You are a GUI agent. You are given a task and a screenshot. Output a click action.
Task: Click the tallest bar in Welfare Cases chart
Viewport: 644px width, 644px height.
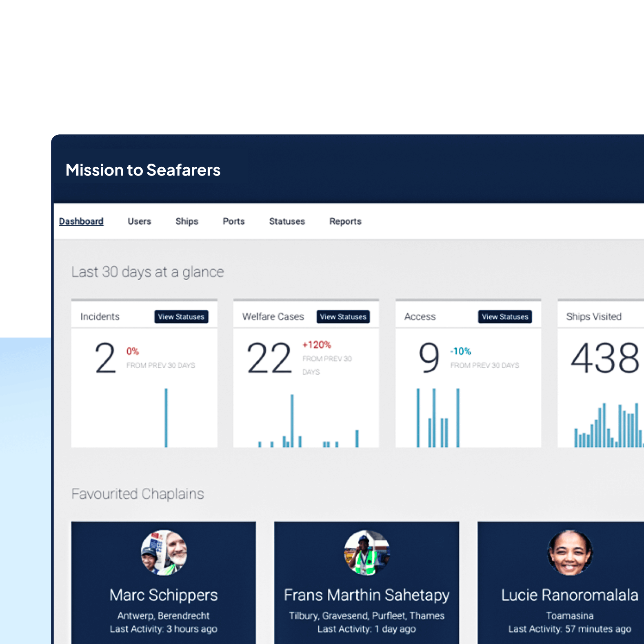pos(292,420)
